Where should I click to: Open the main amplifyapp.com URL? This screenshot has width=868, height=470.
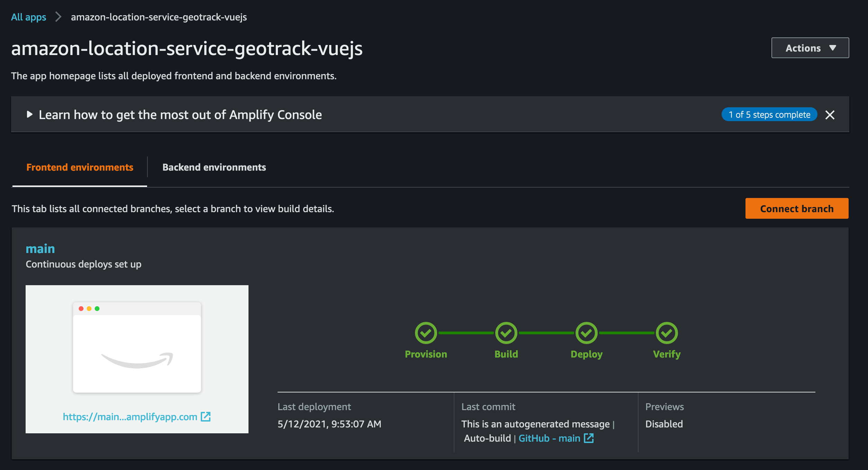130,417
